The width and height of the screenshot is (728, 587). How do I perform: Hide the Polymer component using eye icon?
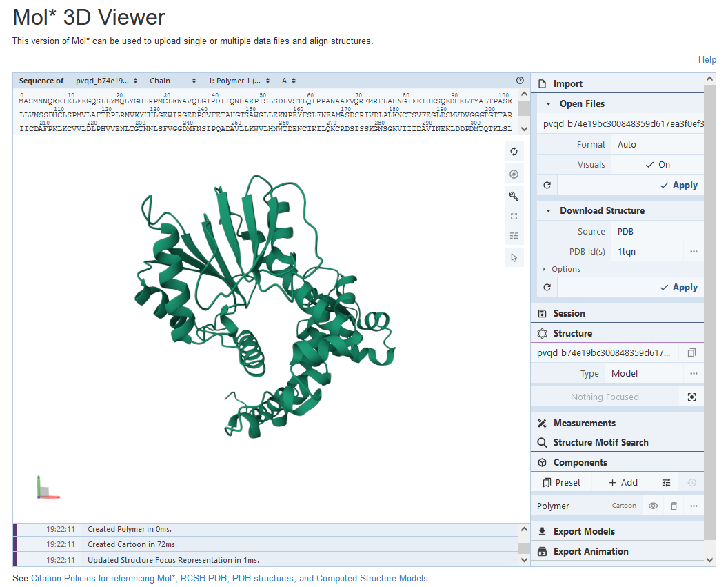pyautogui.click(x=653, y=506)
